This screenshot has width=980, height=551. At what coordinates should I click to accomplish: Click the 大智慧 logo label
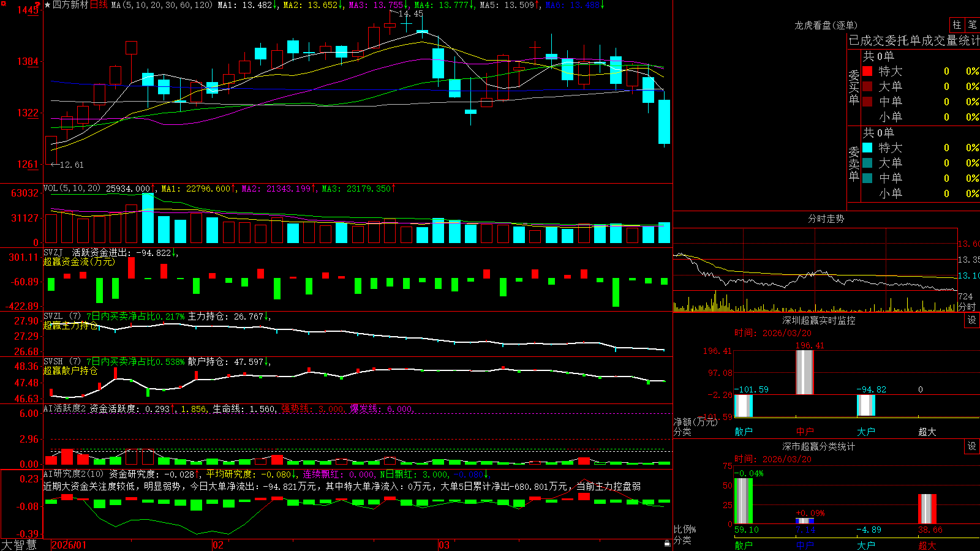[19, 545]
